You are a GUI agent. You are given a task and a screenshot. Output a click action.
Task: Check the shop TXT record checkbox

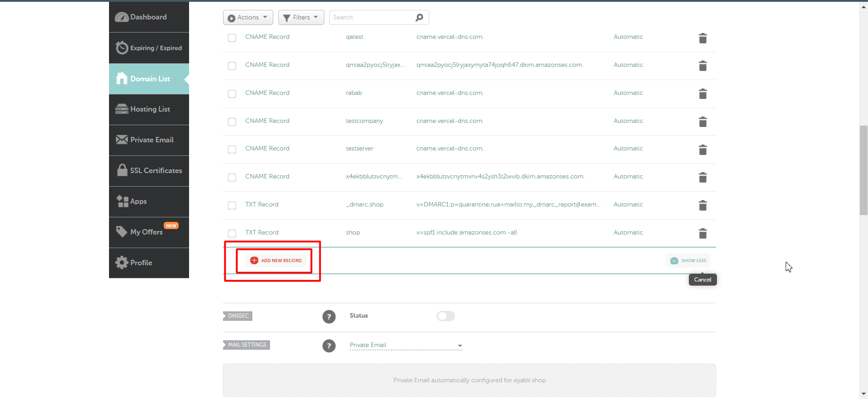click(232, 234)
